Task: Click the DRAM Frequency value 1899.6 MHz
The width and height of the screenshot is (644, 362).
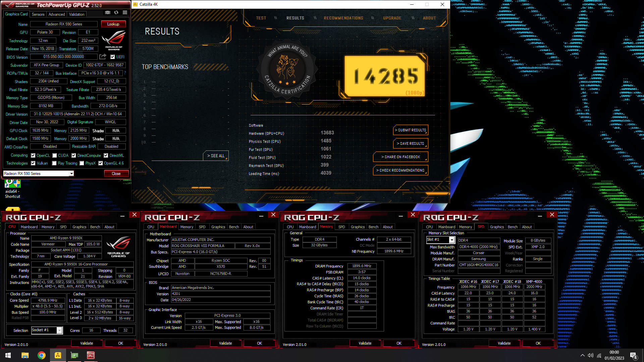Action: [362, 266]
